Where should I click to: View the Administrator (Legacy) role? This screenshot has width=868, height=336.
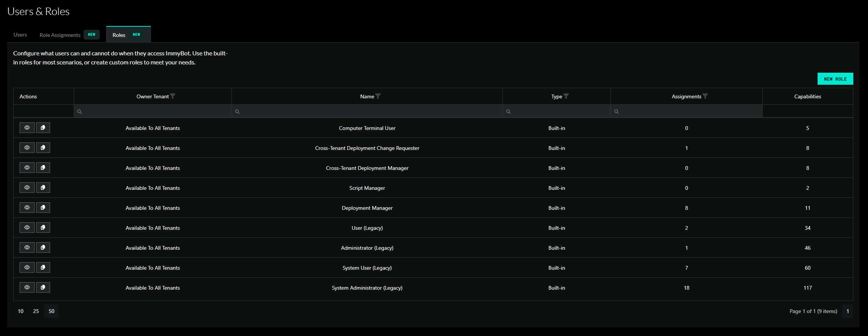coord(27,247)
